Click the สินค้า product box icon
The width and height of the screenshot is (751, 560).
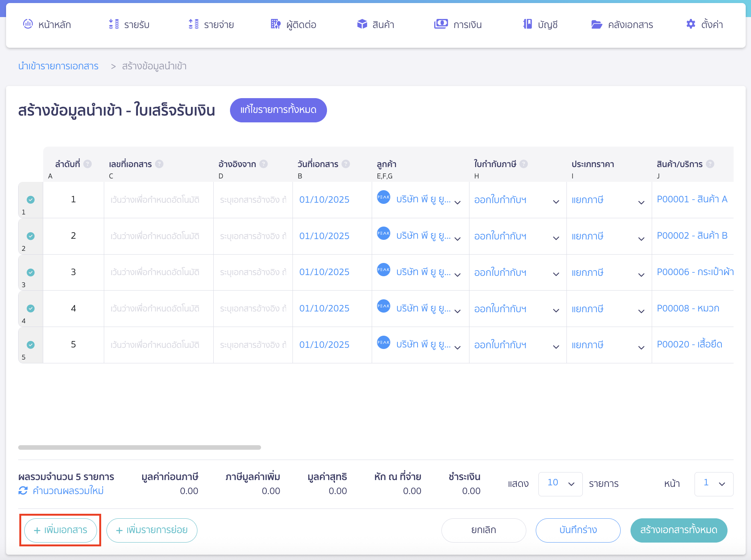pyautogui.click(x=362, y=24)
